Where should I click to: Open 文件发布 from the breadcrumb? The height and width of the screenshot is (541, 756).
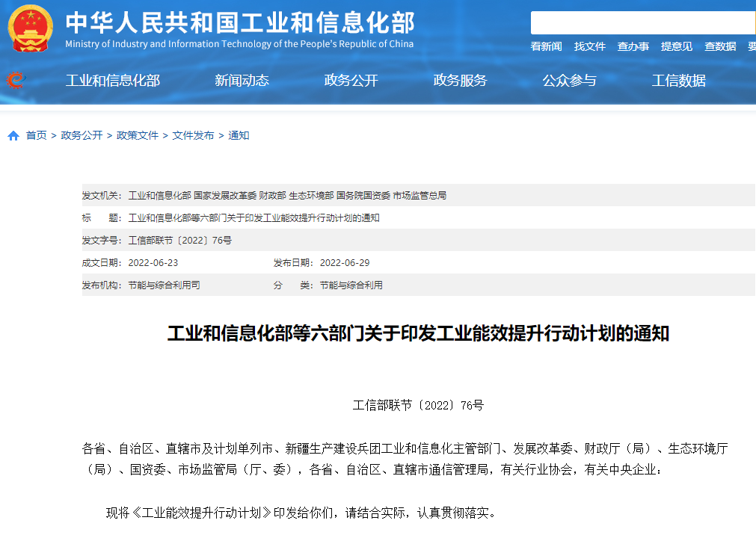(194, 135)
